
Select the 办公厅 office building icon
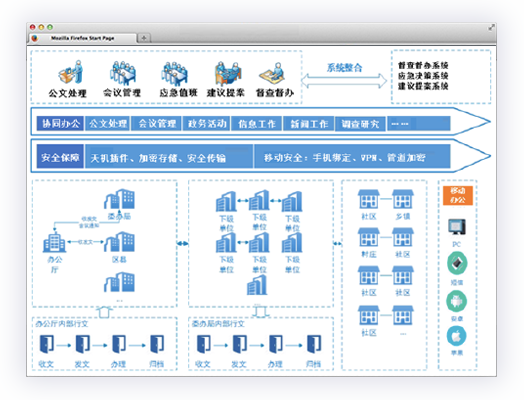[x=54, y=242]
